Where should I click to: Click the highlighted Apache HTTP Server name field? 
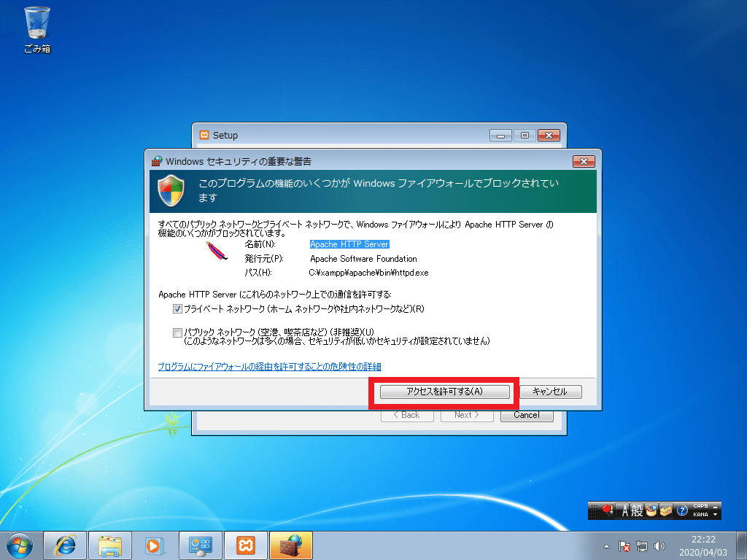coord(349,244)
